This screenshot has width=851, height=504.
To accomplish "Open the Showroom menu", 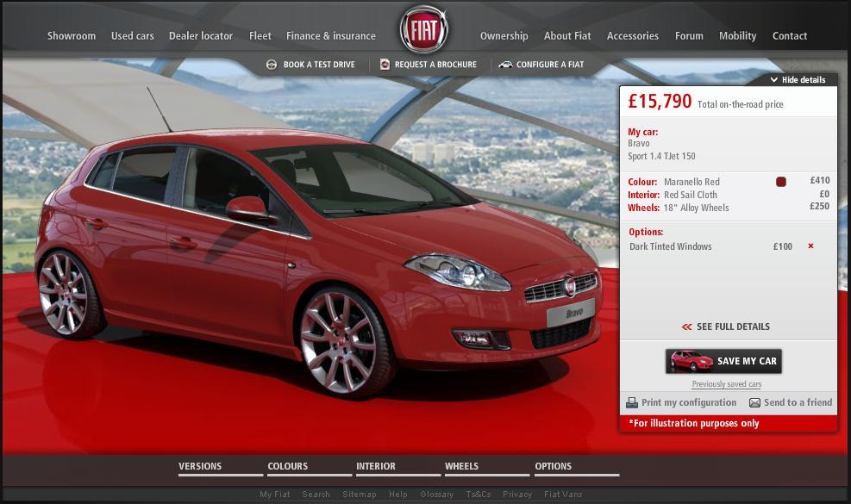I will (72, 36).
